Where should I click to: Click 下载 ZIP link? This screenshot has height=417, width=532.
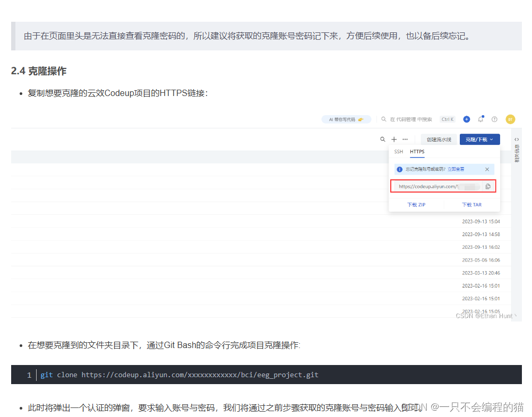pyautogui.click(x=416, y=205)
